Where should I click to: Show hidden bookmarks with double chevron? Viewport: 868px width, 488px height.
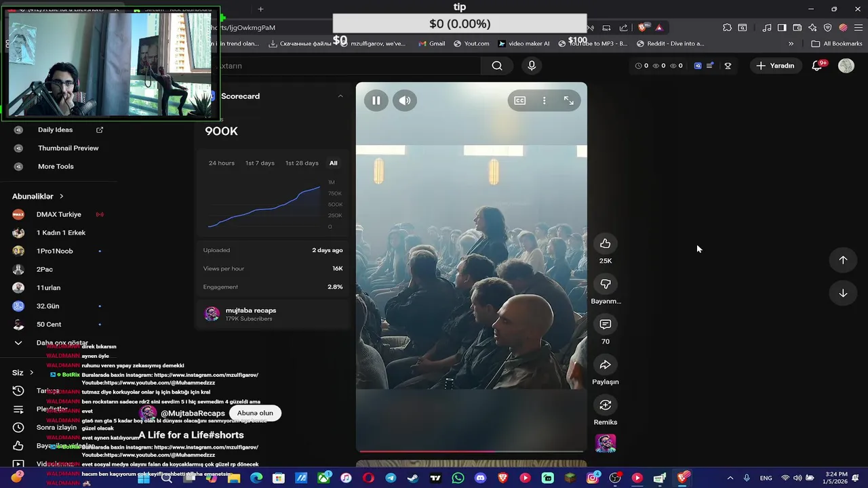[791, 43]
